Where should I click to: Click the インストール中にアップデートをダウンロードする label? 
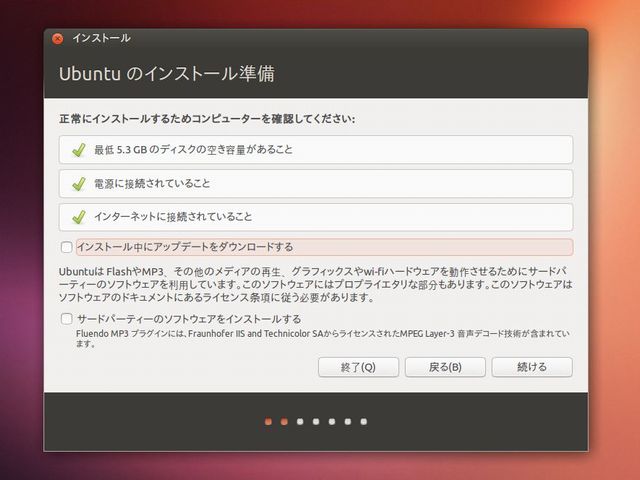point(185,247)
